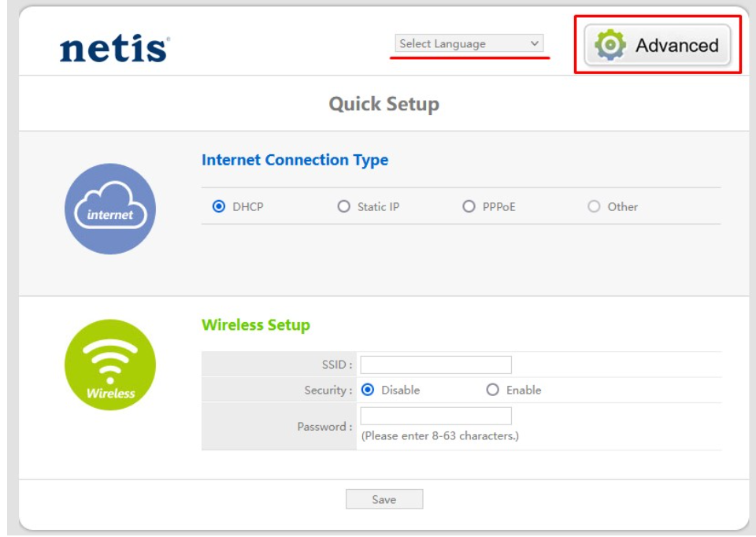Click the netis logo
Viewport: 756px width, 537px height.
pos(113,47)
